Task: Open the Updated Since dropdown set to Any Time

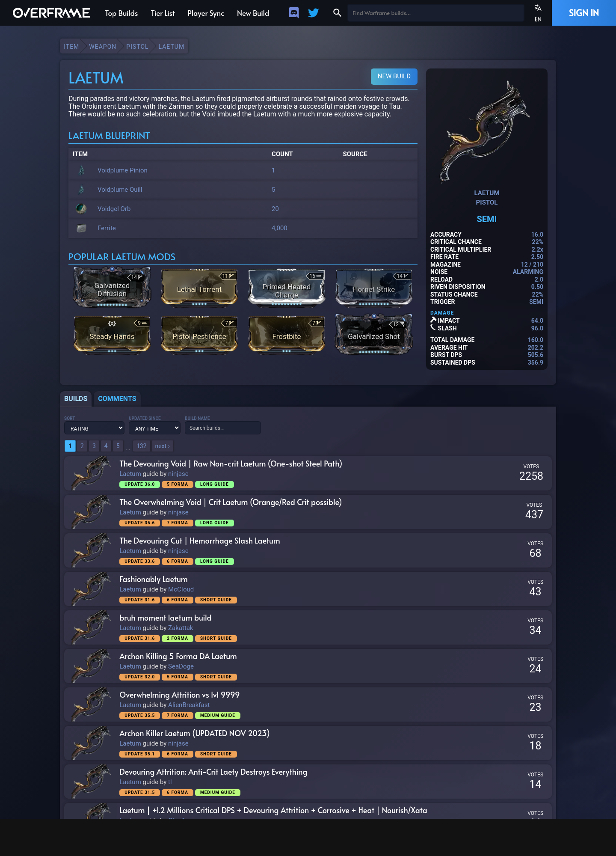Action: click(x=154, y=428)
